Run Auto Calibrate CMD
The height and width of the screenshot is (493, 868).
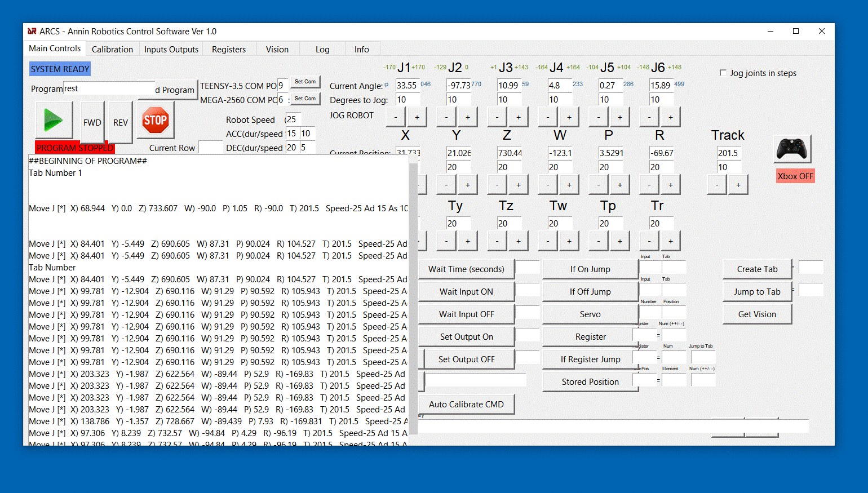pos(467,405)
